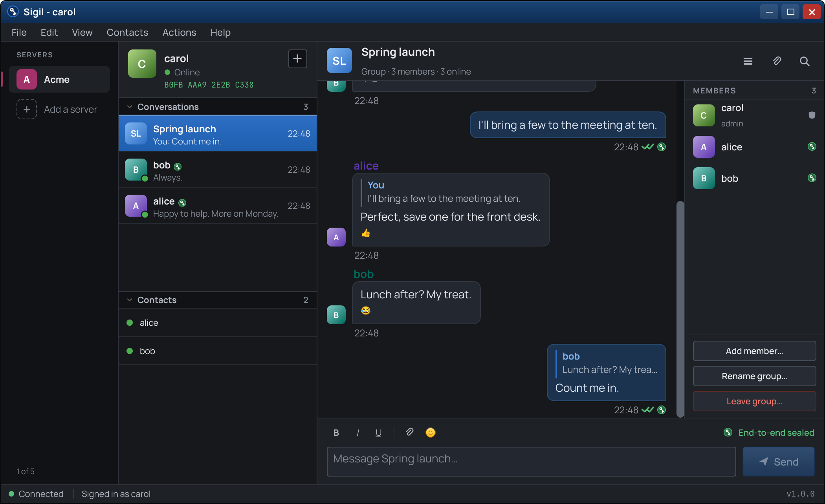The width and height of the screenshot is (825, 504).
Task: Click carol's admin shield icon
Action: (812, 115)
